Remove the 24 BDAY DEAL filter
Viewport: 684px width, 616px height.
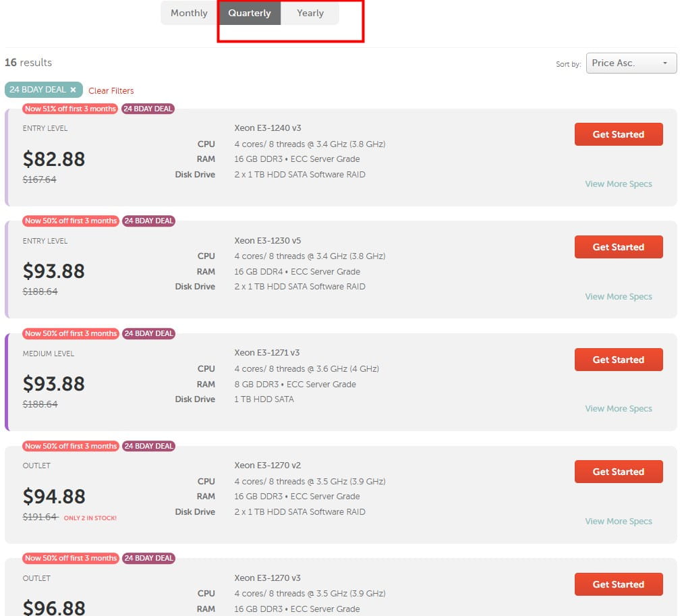click(73, 89)
